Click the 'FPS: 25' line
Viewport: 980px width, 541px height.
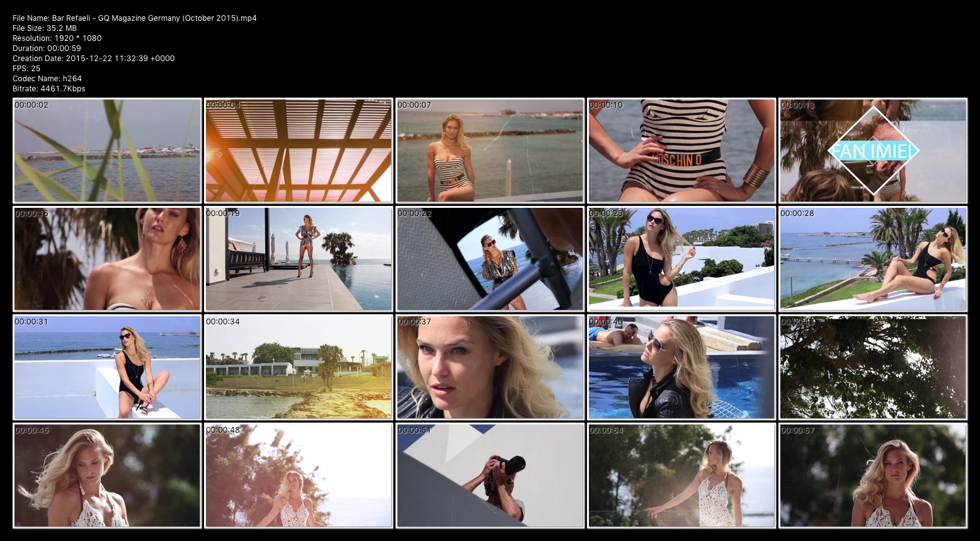[x=26, y=69]
